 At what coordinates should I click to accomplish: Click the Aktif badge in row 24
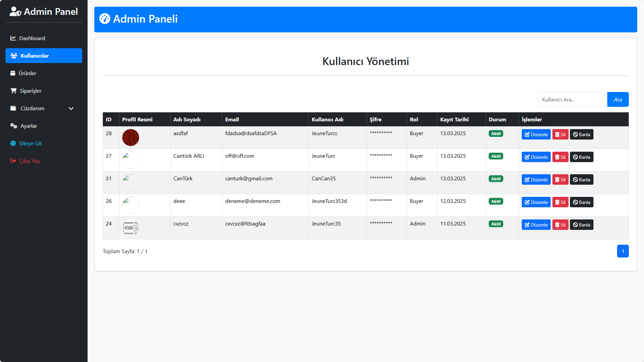[x=496, y=224]
